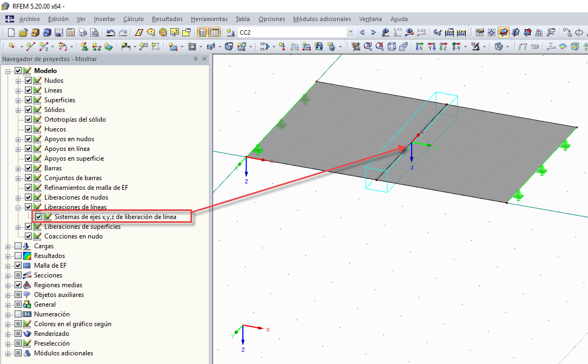The height and width of the screenshot is (364, 588).
Task: Expand the Nudos tree node
Action: [x=18, y=81]
